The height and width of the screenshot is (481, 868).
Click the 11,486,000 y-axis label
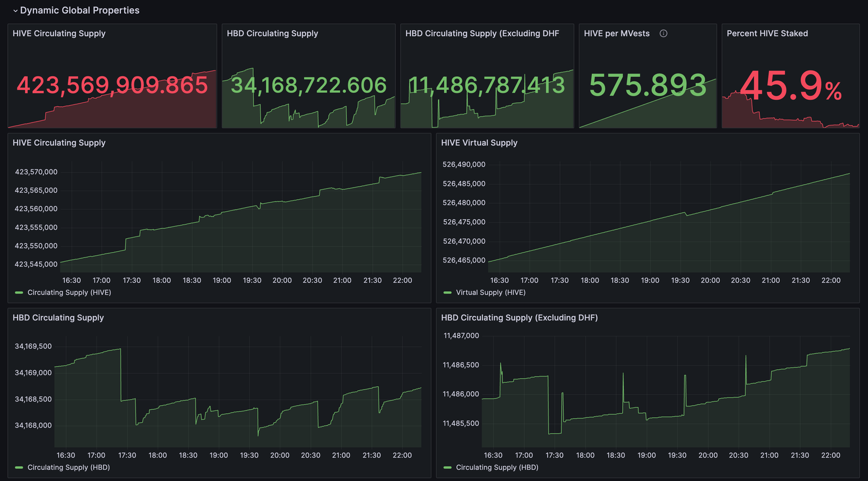461,394
